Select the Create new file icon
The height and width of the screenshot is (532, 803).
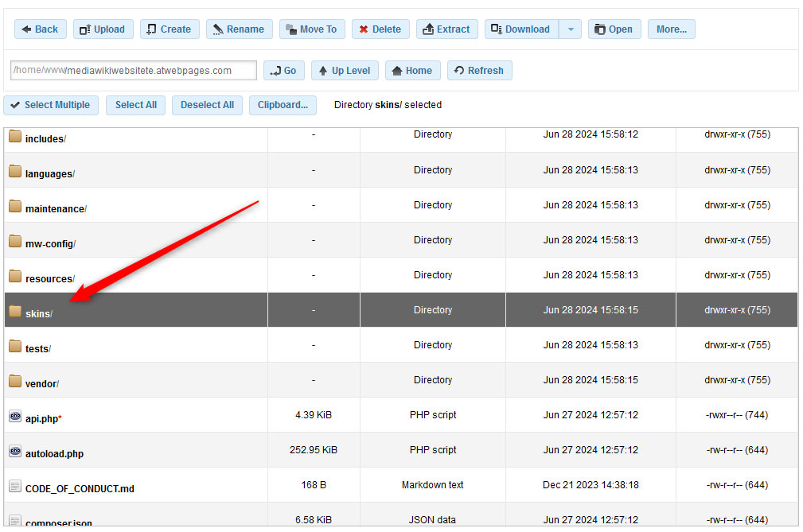pyautogui.click(x=151, y=29)
